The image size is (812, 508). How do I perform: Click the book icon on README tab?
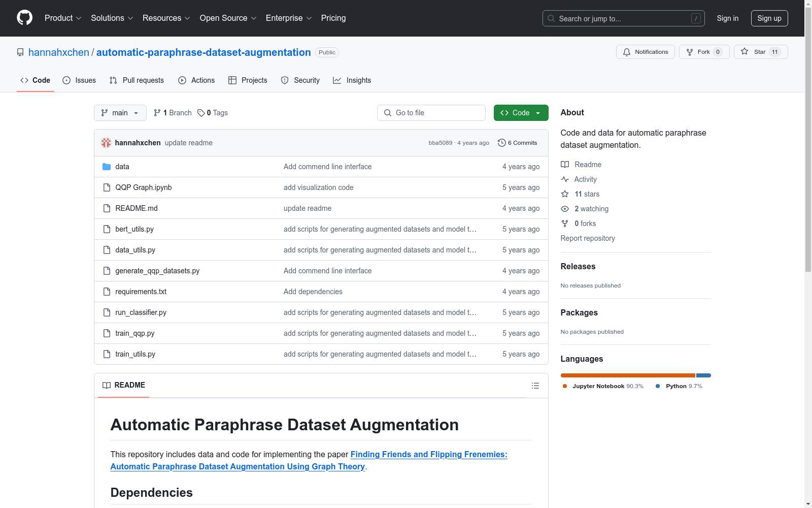point(107,385)
